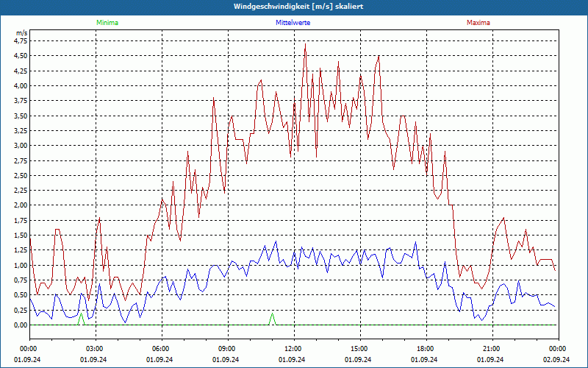Screen dimensions: 588x368
Task: Click the 1,50 y-axis value
Action: (21, 235)
